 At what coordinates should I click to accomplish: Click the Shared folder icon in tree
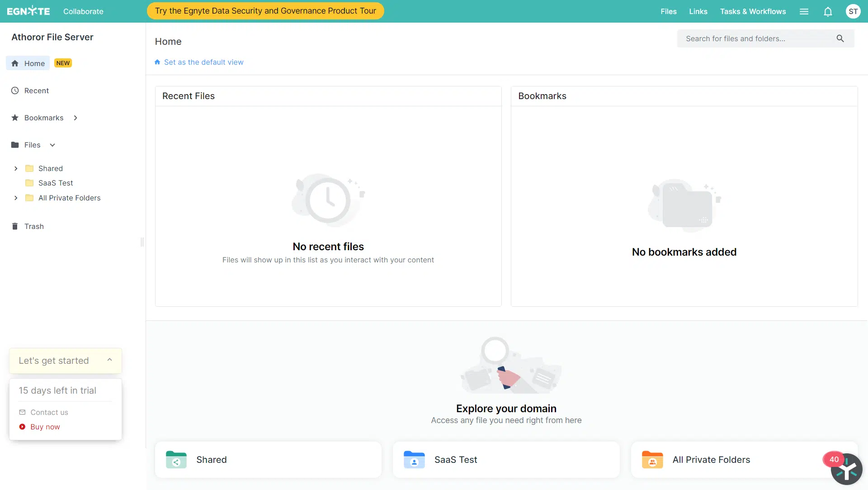(x=29, y=168)
